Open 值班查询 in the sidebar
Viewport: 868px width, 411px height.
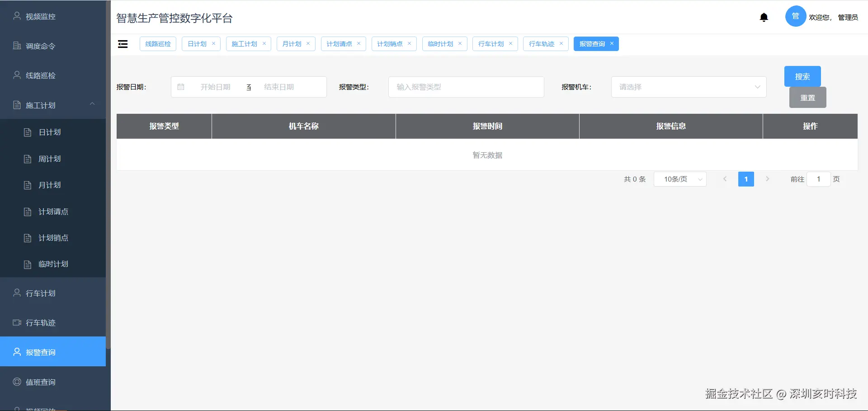(x=53, y=382)
